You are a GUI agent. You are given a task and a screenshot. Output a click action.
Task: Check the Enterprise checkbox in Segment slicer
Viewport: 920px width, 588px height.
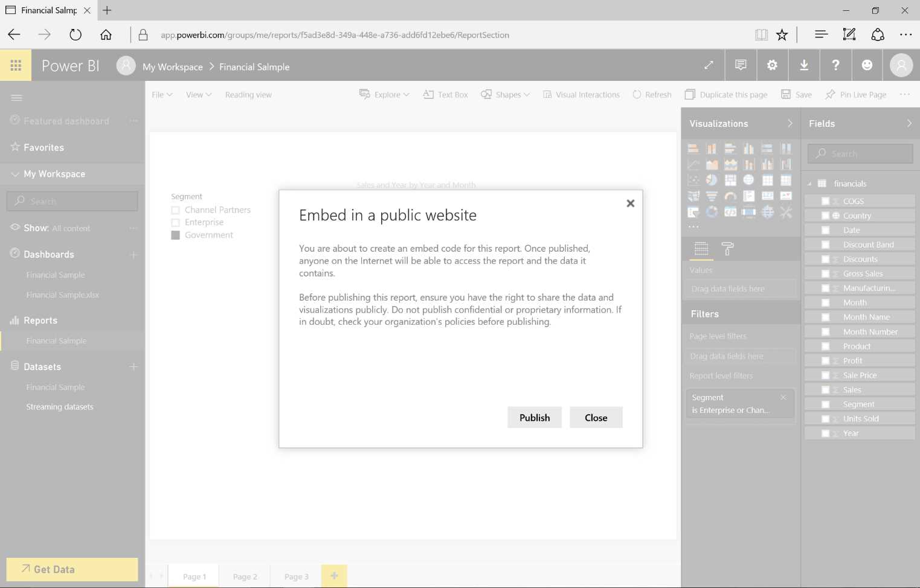pyautogui.click(x=175, y=222)
